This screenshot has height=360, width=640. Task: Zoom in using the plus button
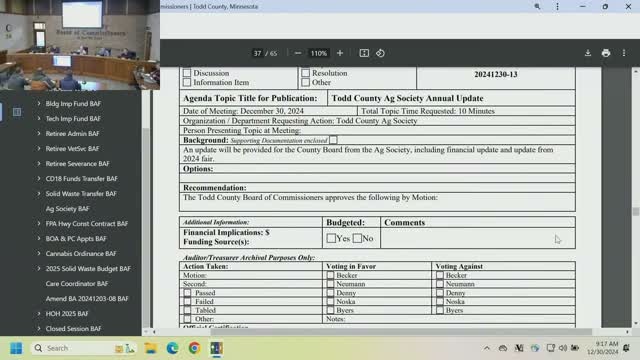(340, 53)
